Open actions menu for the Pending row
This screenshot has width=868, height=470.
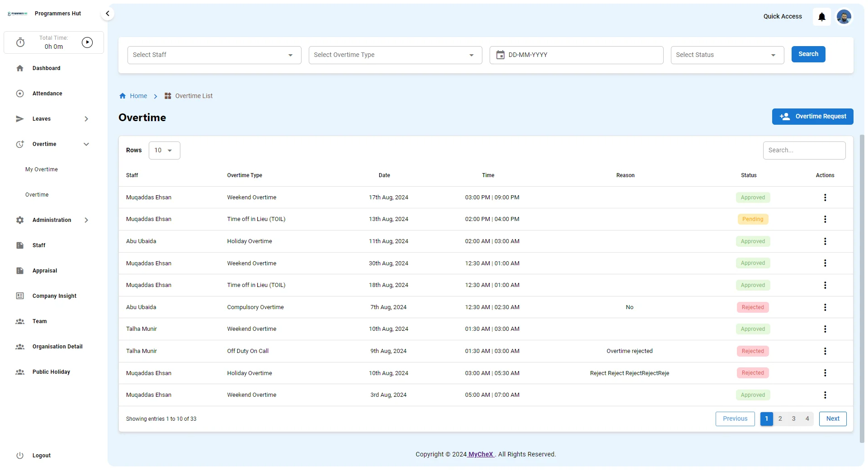[825, 219]
